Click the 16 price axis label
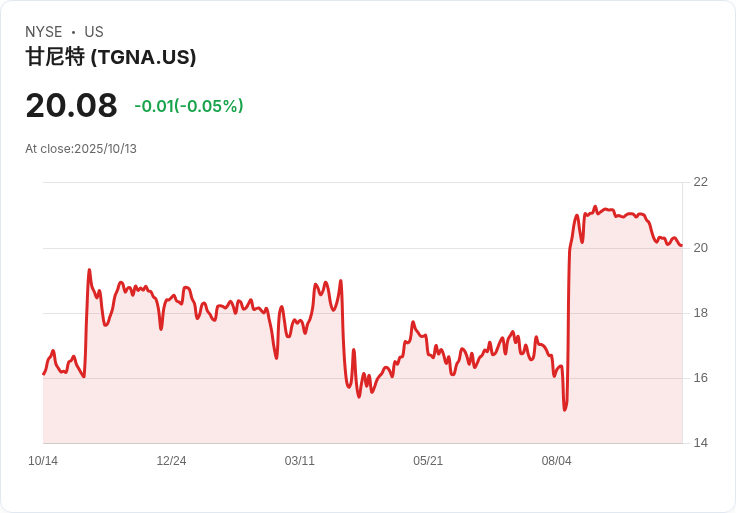Screen dimensions: 736x513 click(x=700, y=378)
